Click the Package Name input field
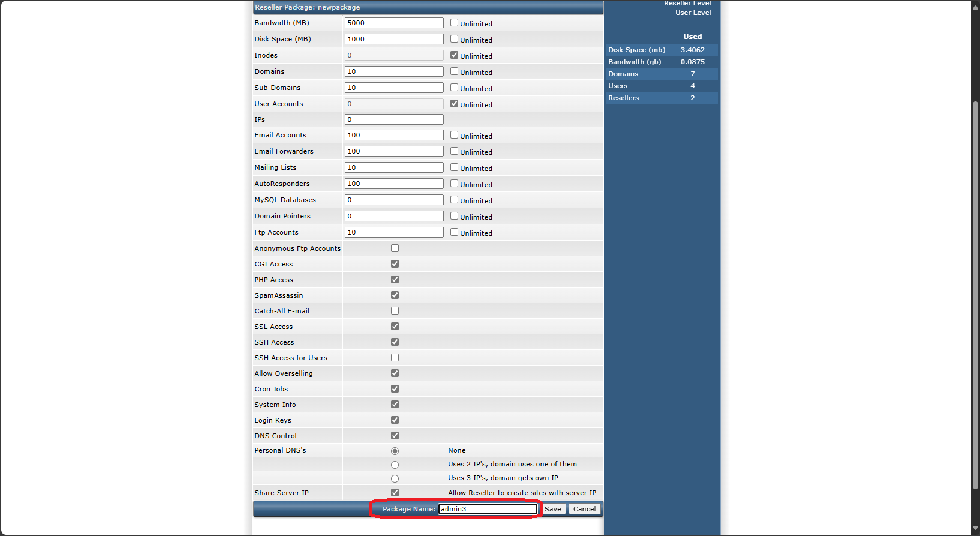 coord(488,509)
